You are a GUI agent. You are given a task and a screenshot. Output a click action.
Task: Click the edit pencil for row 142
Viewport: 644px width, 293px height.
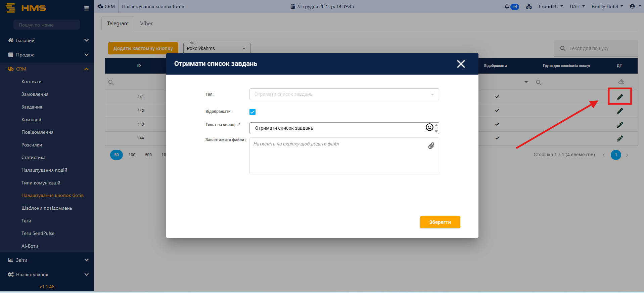620,111
